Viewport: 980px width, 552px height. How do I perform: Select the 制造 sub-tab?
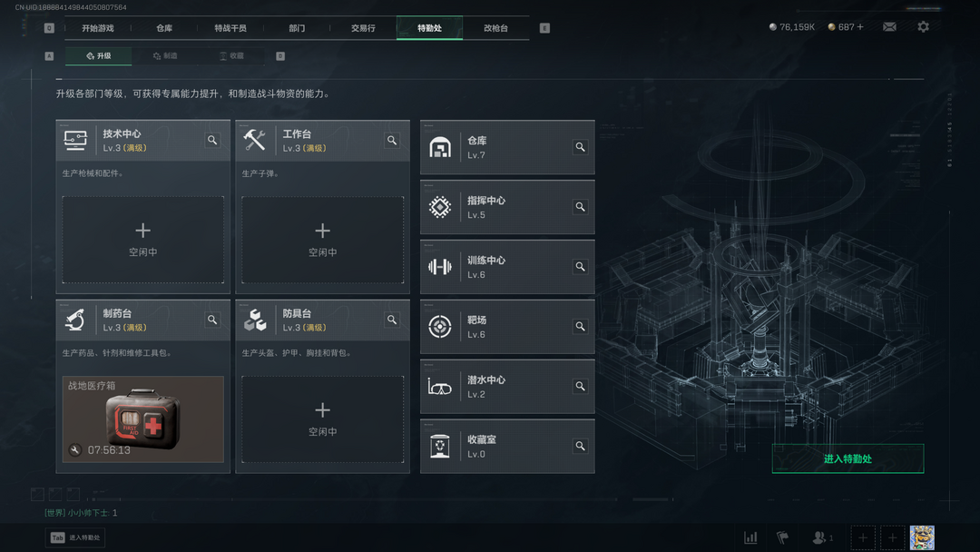coord(166,55)
